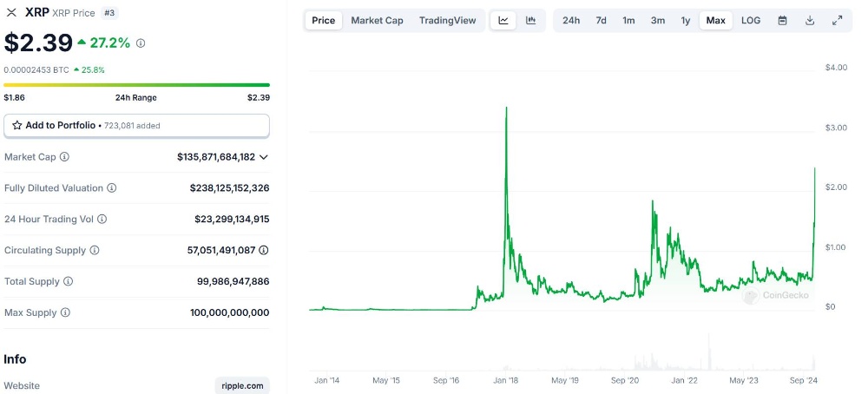Expand Market Cap details chevron

click(x=264, y=157)
